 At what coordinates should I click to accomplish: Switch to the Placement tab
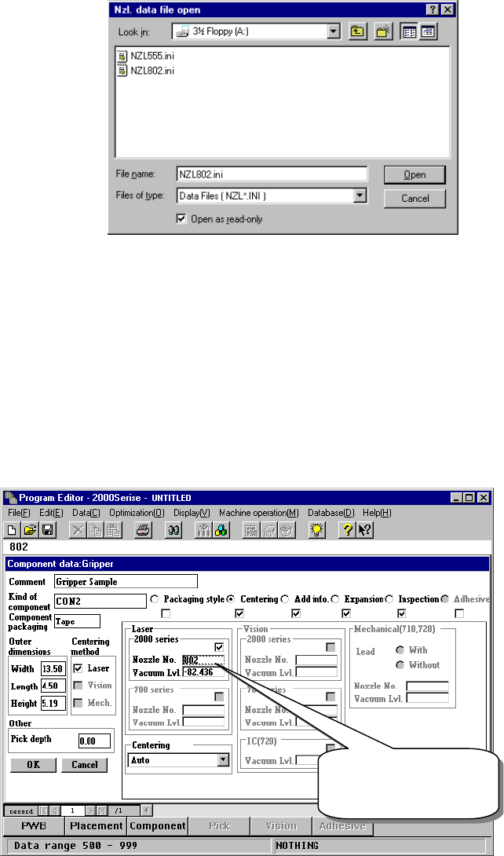pyautogui.click(x=96, y=826)
